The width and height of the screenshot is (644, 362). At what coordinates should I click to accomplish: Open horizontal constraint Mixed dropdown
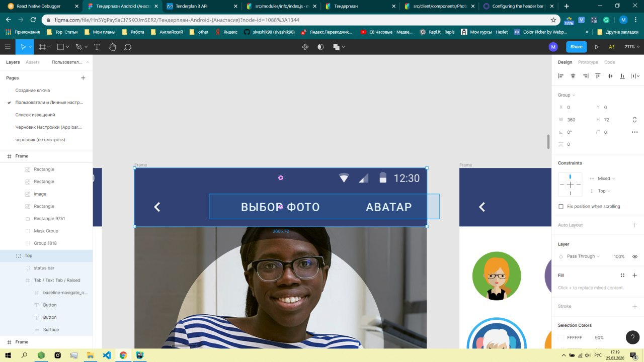click(606, 178)
